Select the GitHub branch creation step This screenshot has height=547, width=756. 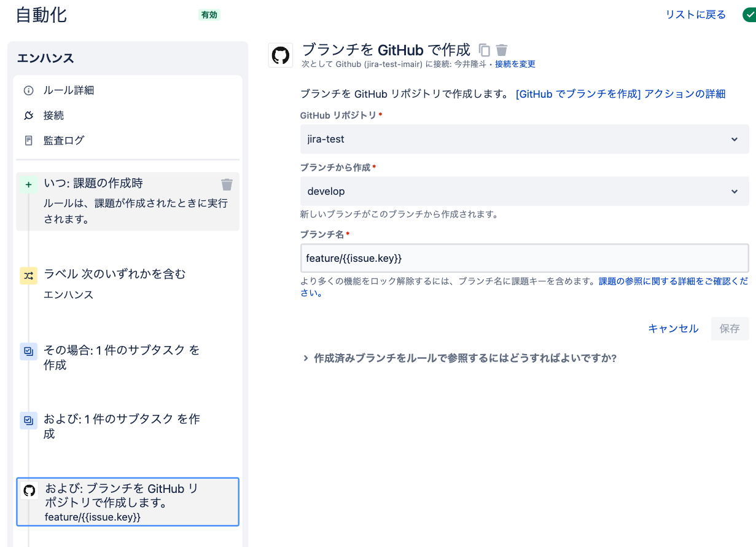pyautogui.click(x=128, y=502)
